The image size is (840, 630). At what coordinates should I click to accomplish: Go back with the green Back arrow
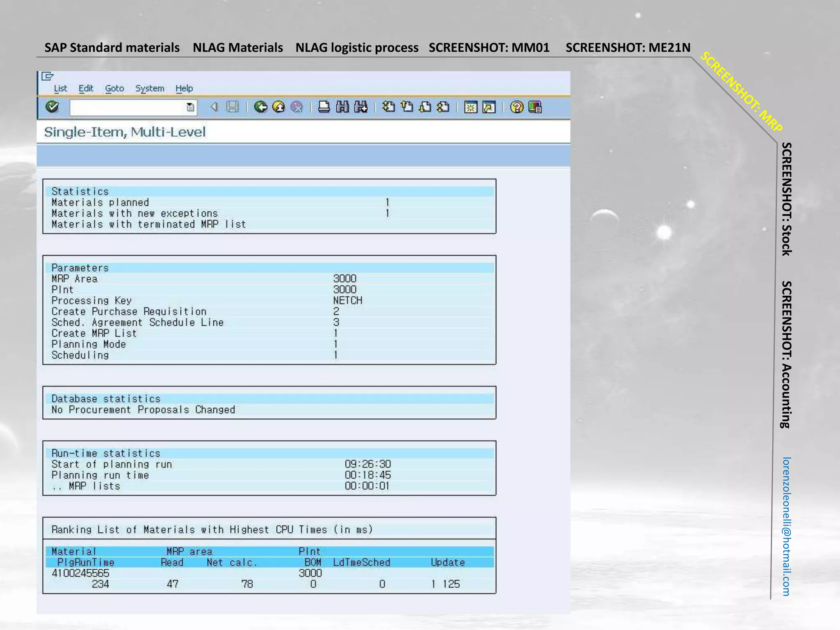[x=260, y=107]
